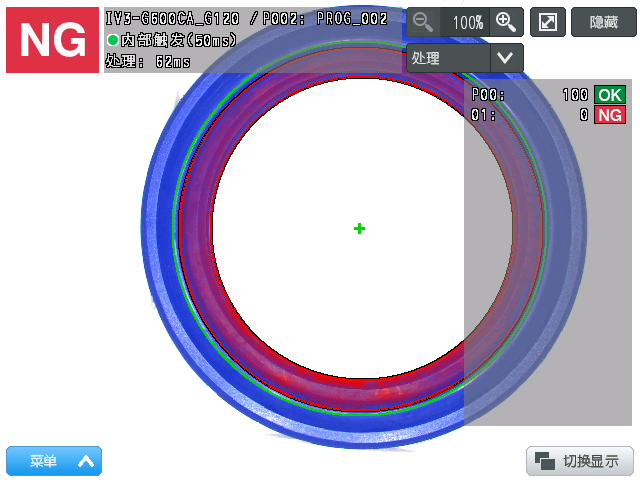This screenshot has width=640, height=480.
Task: Click the P00 score value 100
Action: (x=575, y=95)
